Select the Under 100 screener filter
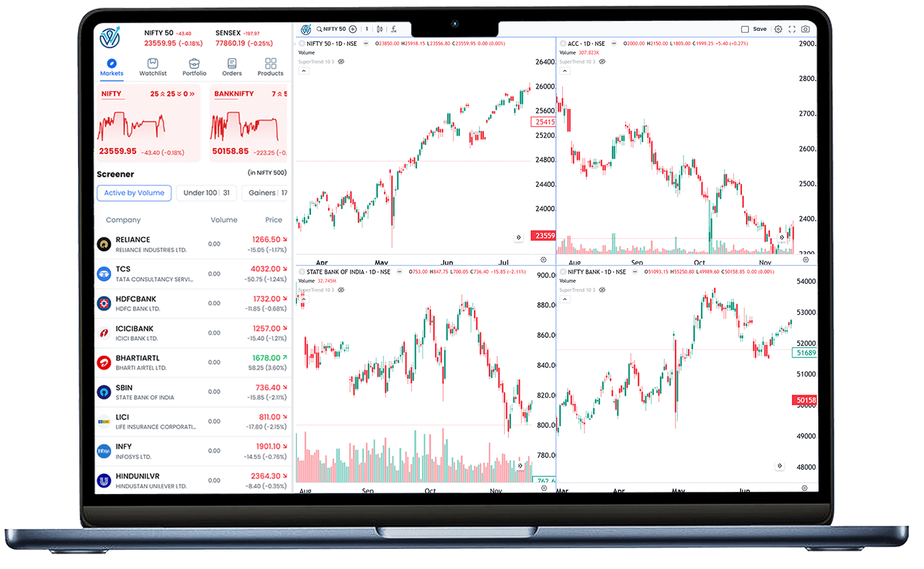The height and width of the screenshot is (569, 924). tap(206, 193)
